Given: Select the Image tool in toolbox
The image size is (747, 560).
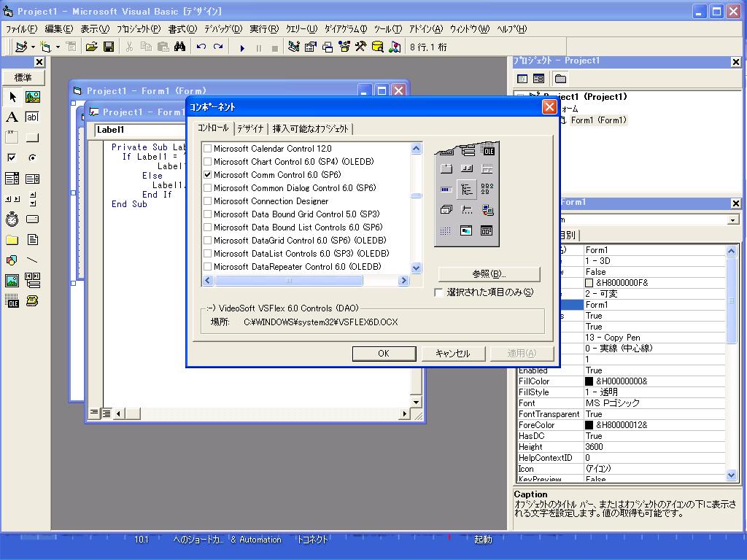Looking at the screenshot, I should point(12,281).
